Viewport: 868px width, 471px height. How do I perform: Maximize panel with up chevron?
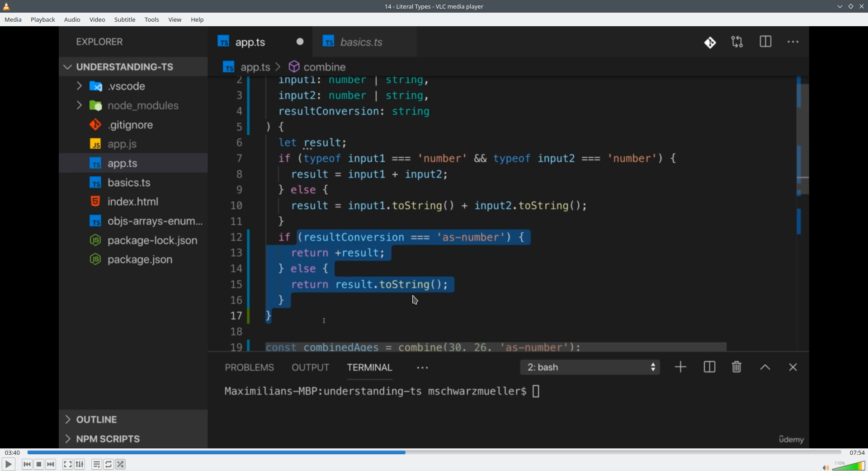pyautogui.click(x=765, y=367)
